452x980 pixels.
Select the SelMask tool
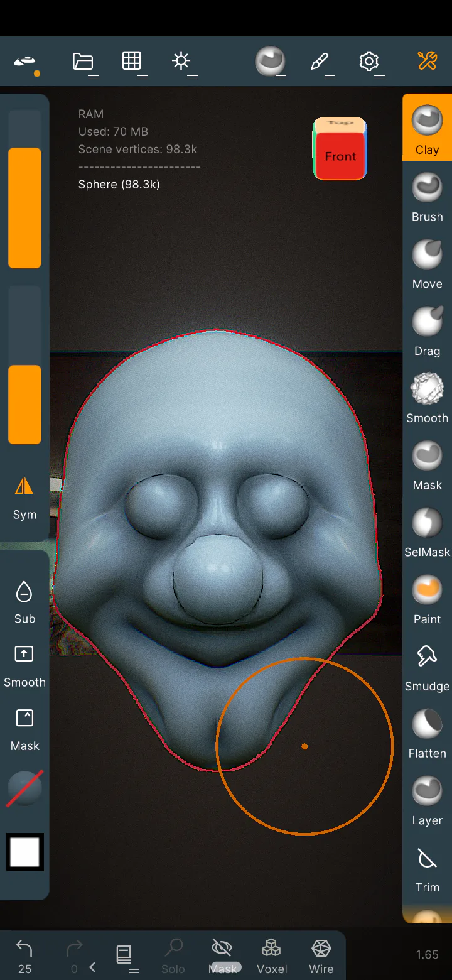[427, 531]
